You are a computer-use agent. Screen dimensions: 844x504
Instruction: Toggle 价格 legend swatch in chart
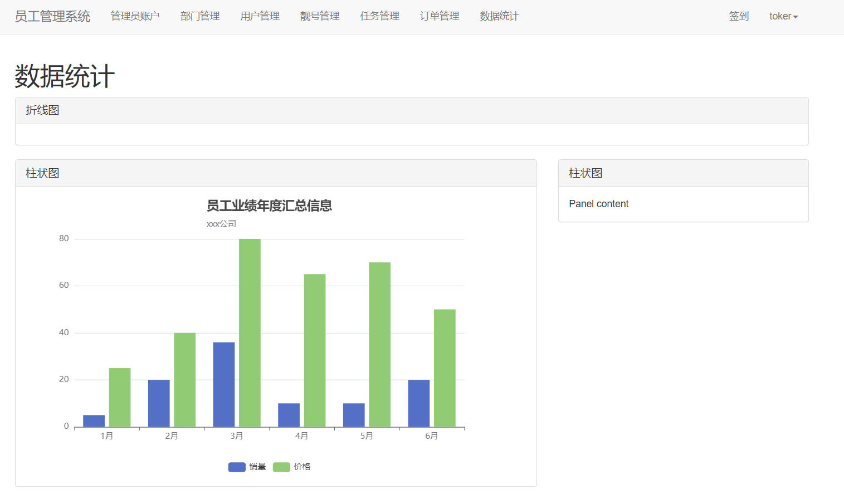coord(281,467)
